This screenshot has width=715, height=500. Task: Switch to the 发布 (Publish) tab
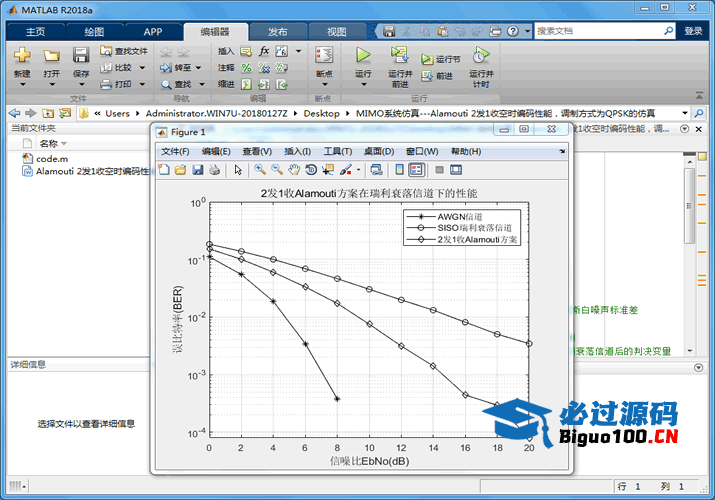click(x=278, y=31)
